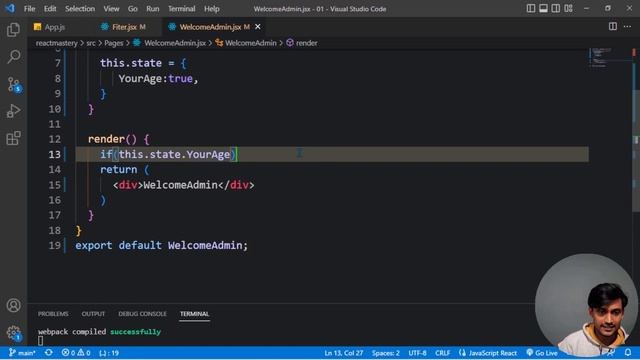The width and height of the screenshot is (640, 360).
Task: Open the Terminal menu
Action: pyautogui.click(x=182, y=9)
